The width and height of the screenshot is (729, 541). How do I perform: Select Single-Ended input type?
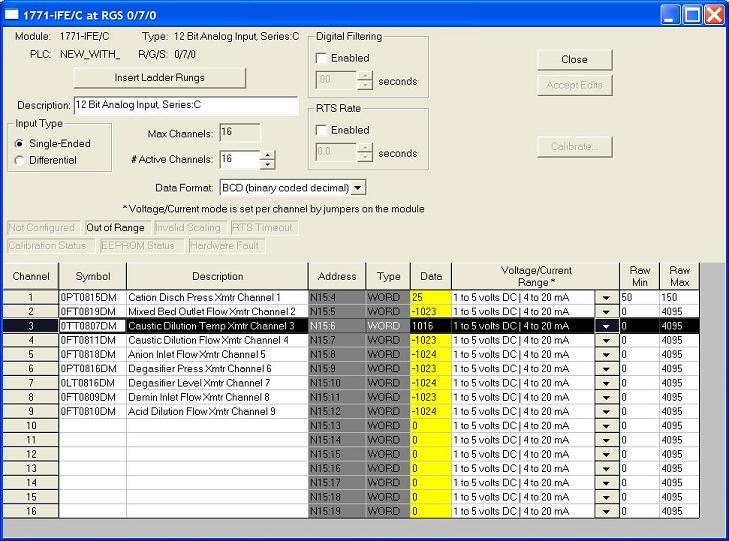point(19,144)
